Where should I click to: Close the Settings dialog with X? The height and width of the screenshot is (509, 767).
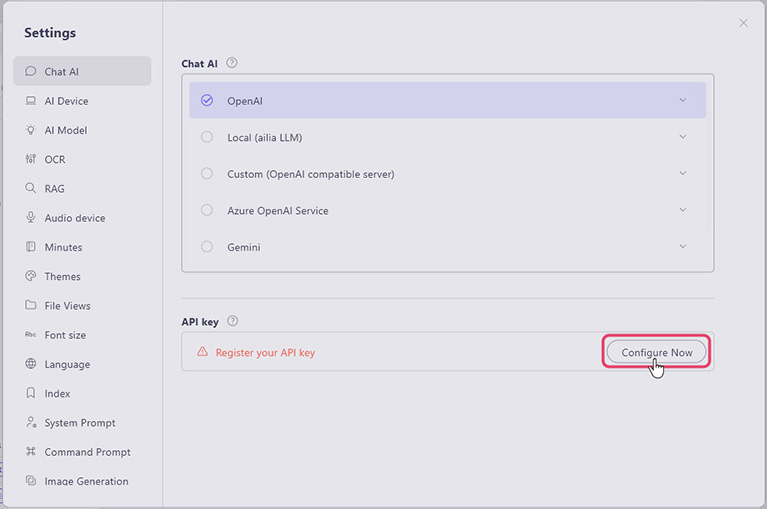click(743, 23)
